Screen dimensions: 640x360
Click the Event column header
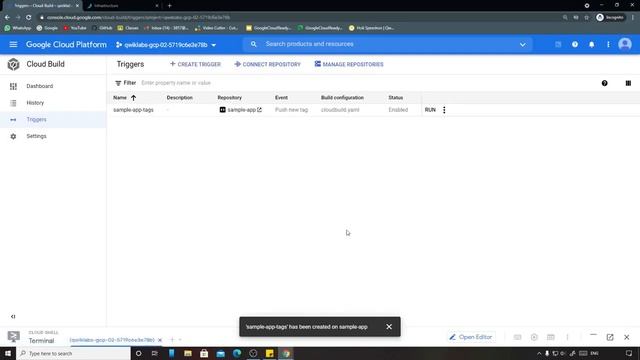[281, 98]
